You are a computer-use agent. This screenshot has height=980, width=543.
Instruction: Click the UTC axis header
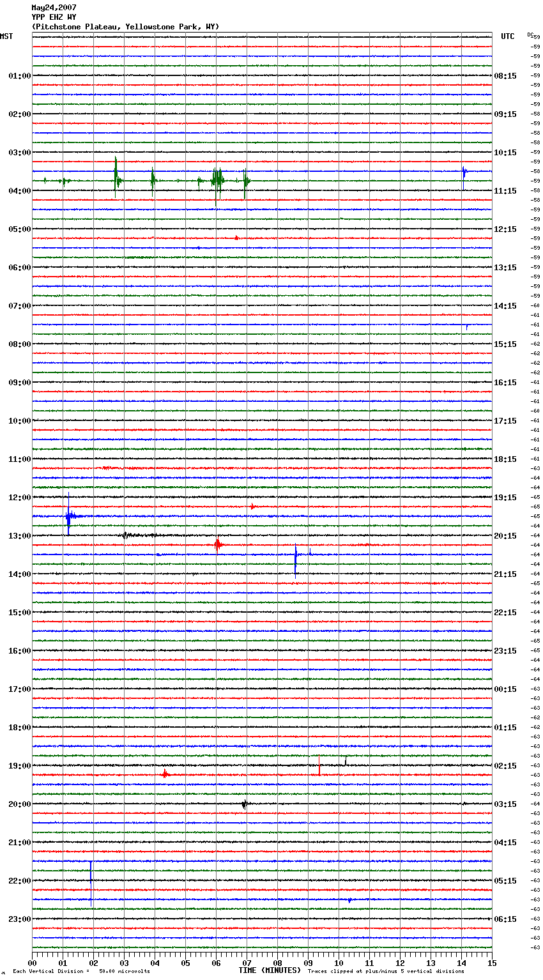(507, 36)
